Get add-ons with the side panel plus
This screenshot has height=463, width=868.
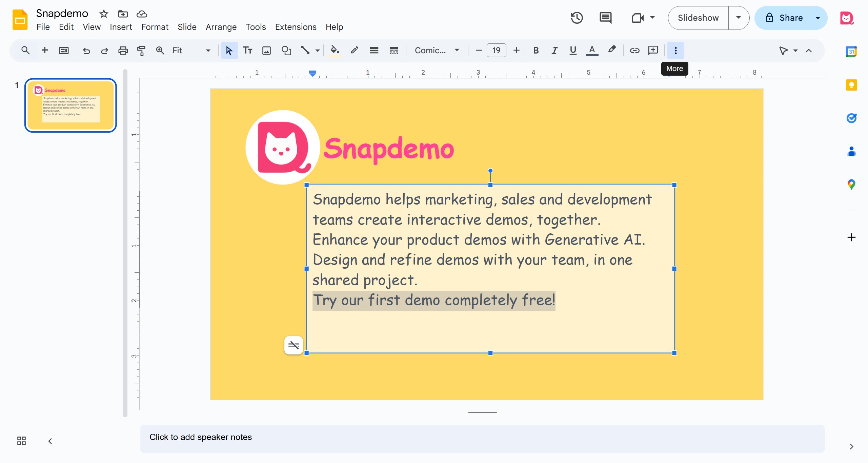851,237
